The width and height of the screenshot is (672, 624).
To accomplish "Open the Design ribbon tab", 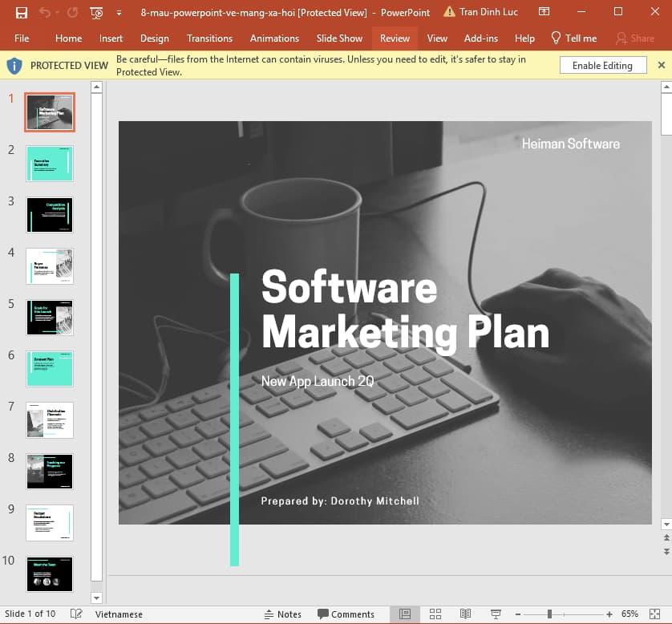I will pyautogui.click(x=154, y=38).
